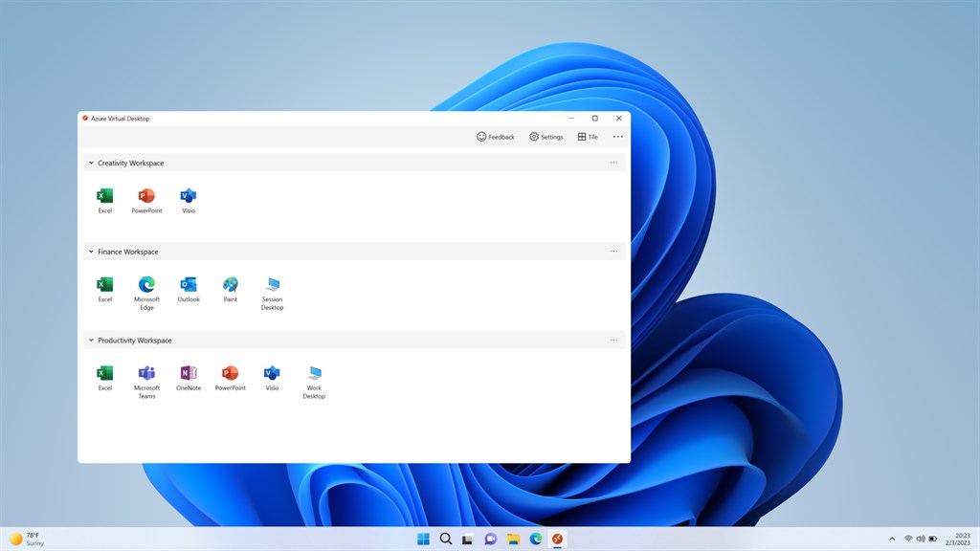Open Azure Virtual Desktop Settings
This screenshot has height=551, width=980.
[x=546, y=137]
